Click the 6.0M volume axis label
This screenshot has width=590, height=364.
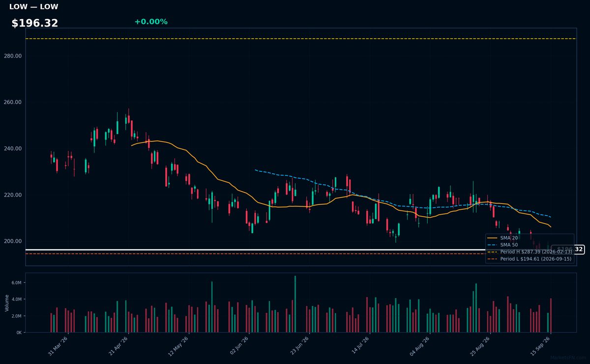17,283
